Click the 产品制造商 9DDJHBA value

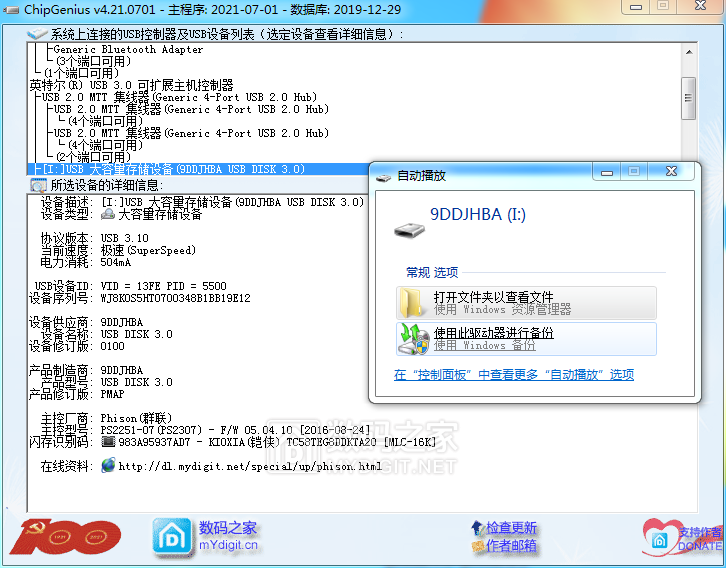tap(122, 370)
